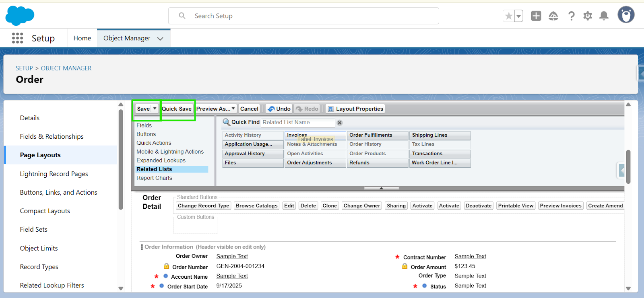Switch to the Home tab

(x=82, y=38)
